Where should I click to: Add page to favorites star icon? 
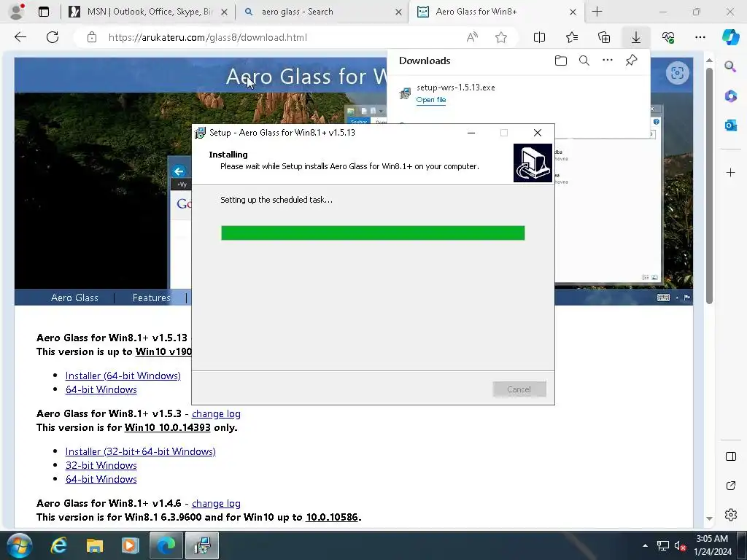pyautogui.click(x=500, y=37)
